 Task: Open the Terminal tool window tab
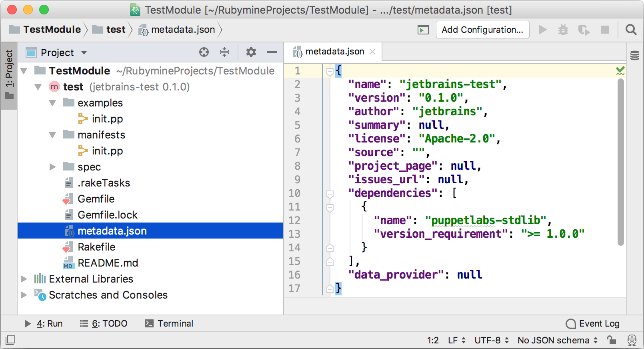click(169, 323)
